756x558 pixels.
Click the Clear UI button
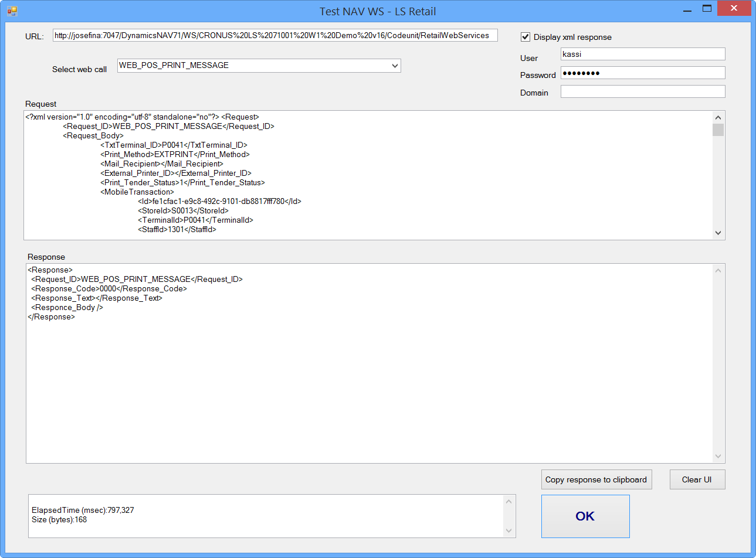tap(697, 479)
